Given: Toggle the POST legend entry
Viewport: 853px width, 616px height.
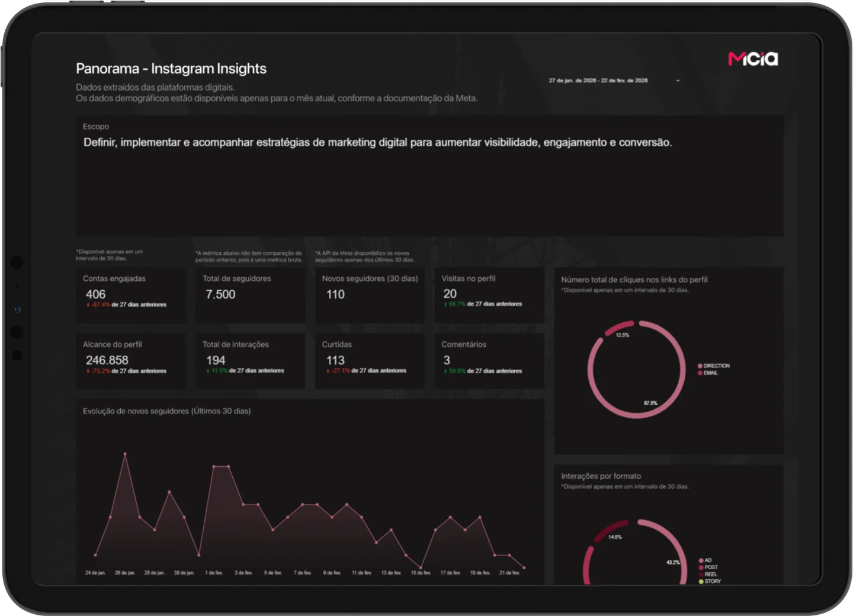Looking at the screenshot, I should pos(708,567).
